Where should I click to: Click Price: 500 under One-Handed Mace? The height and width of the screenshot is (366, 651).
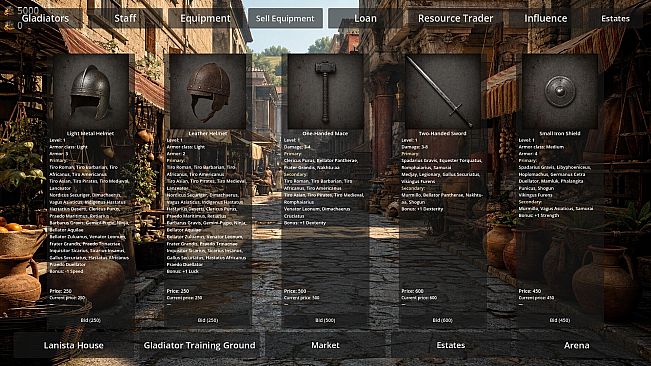(x=295, y=291)
